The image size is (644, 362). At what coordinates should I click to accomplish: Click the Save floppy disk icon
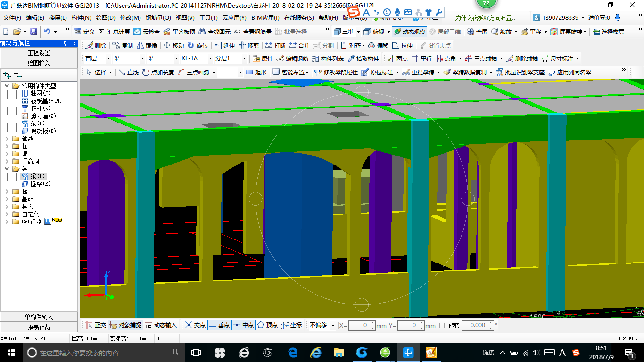[x=33, y=32]
